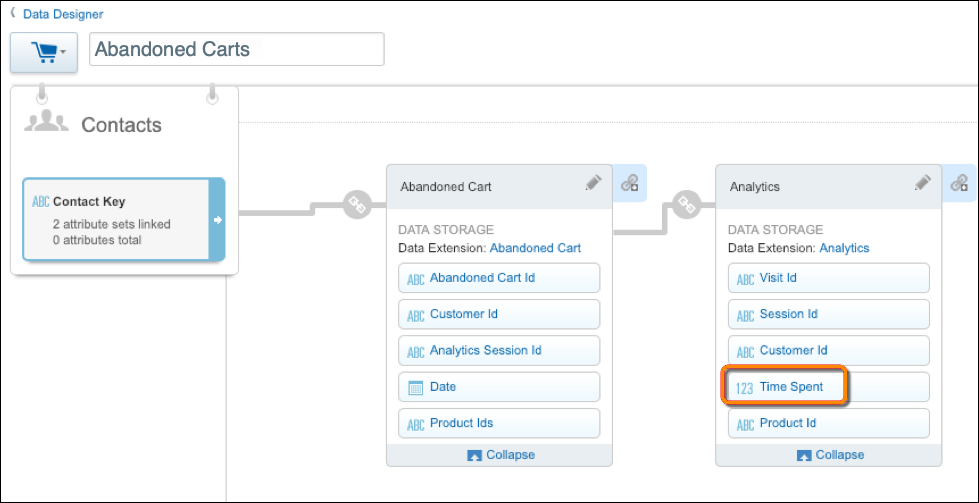The image size is (979, 503).
Task: Collapse the Abandoned Cart attribute set
Action: [499, 455]
